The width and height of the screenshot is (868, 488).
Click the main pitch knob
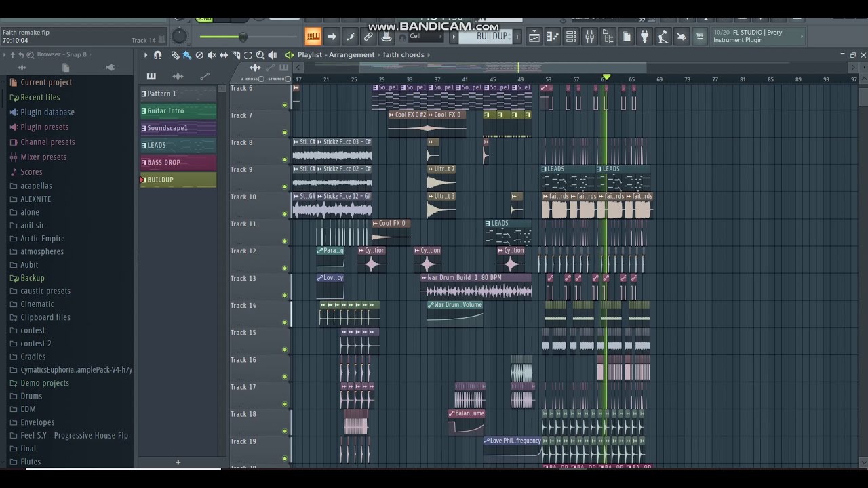tap(179, 37)
